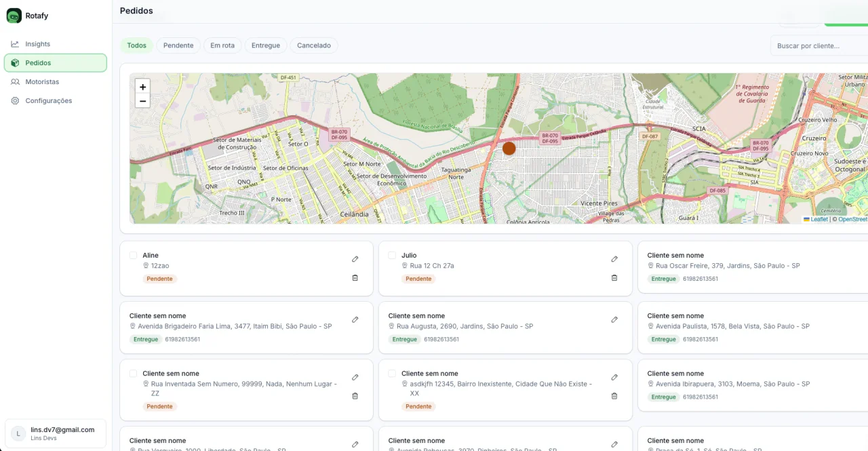Open the lins.dv7@gmail.com account card
This screenshot has width=868, height=451.
56,433
